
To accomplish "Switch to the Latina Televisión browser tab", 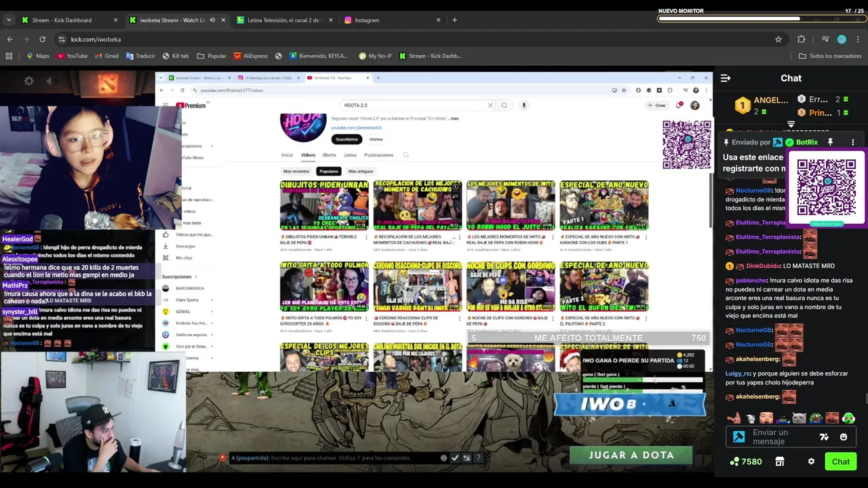I will pyautogui.click(x=283, y=20).
